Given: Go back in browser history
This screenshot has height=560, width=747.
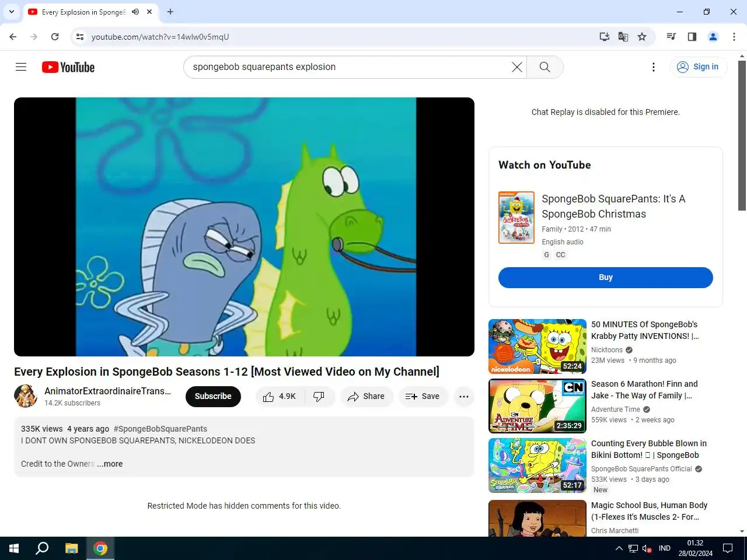Looking at the screenshot, I should [13, 37].
